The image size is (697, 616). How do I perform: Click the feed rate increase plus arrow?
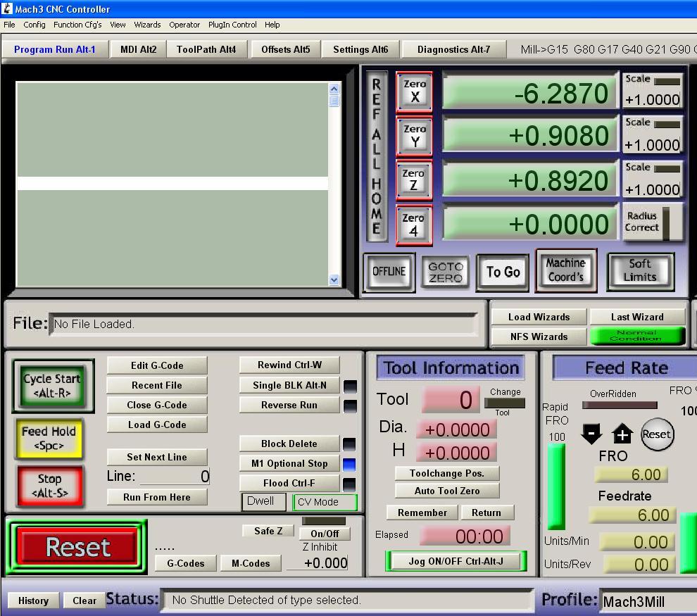pos(622,434)
